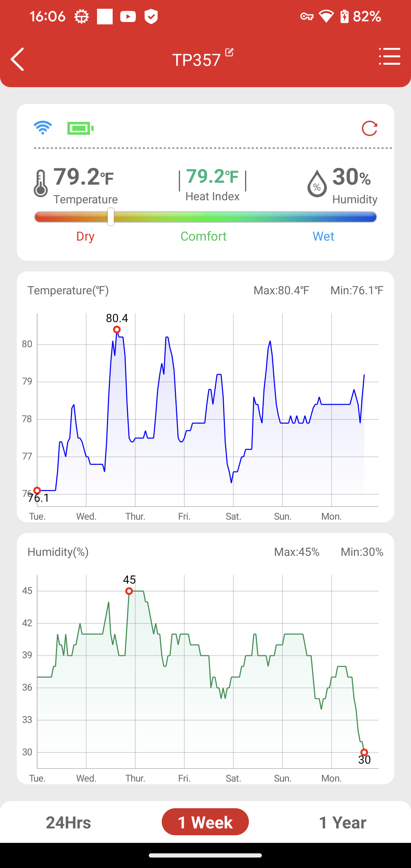Go back using the left arrow
The image size is (411, 868).
click(18, 59)
